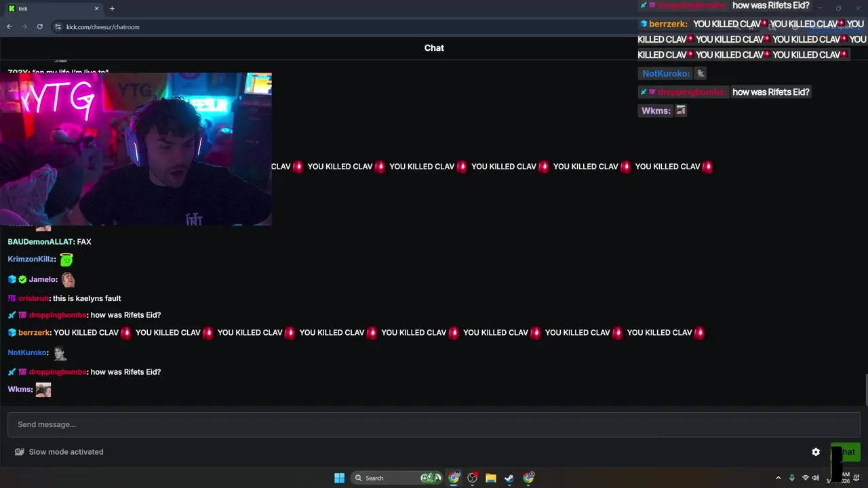Click the green Chat send button
This screenshot has width=868, height=488.
(x=846, y=452)
